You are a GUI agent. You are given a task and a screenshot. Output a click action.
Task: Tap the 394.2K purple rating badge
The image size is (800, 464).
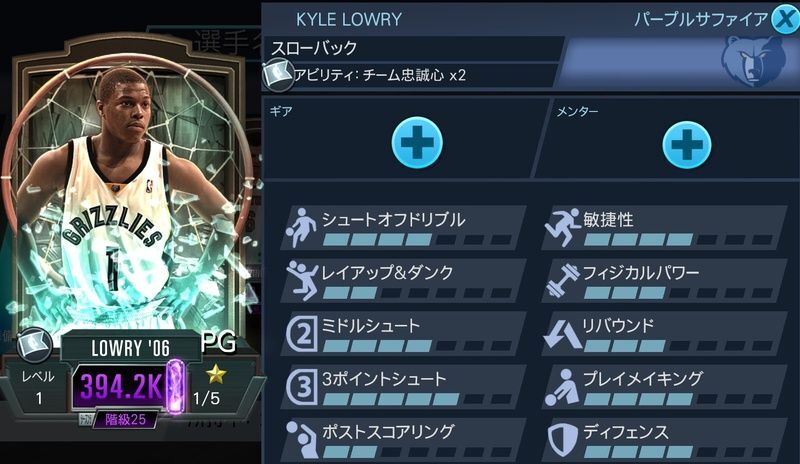tap(122, 386)
